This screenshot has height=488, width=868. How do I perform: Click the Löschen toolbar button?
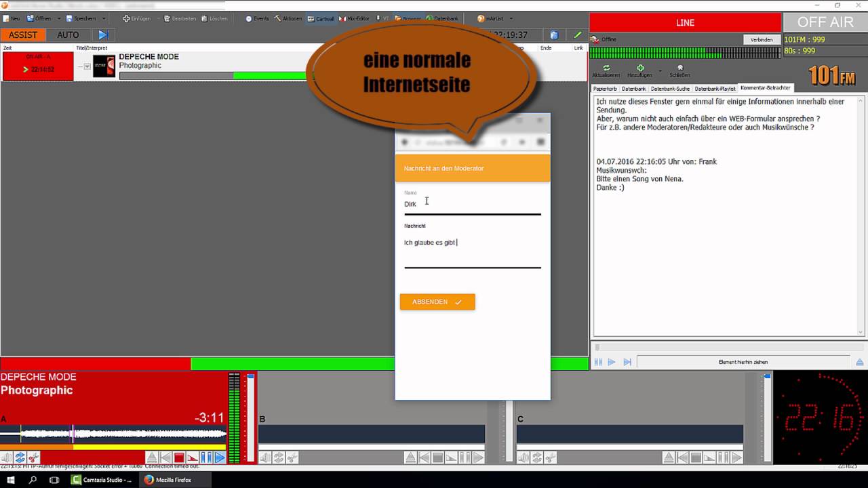(214, 18)
